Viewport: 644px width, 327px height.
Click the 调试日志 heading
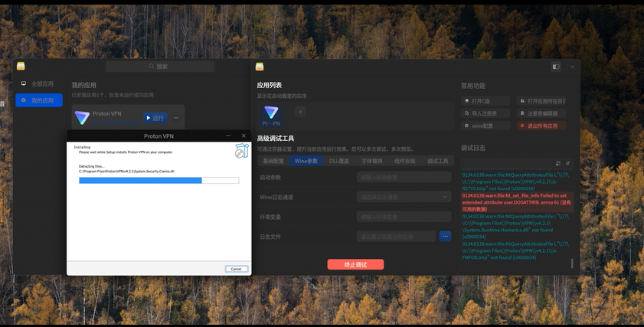coord(473,148)
